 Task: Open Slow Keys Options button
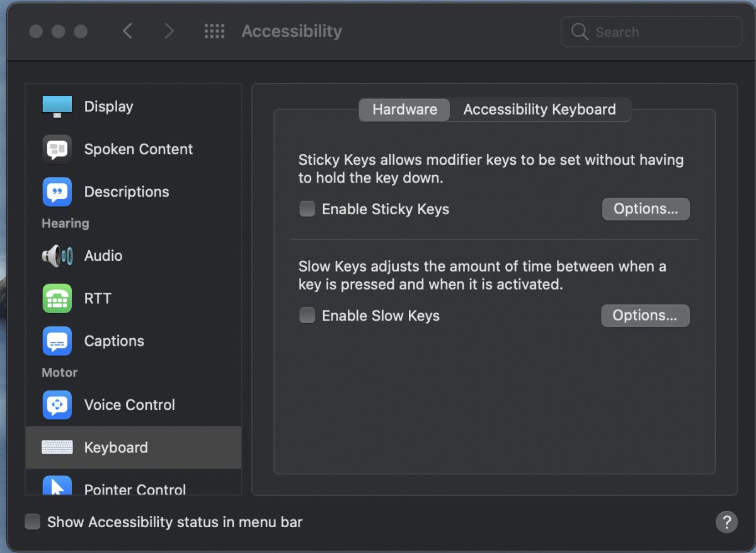(645, 316)
